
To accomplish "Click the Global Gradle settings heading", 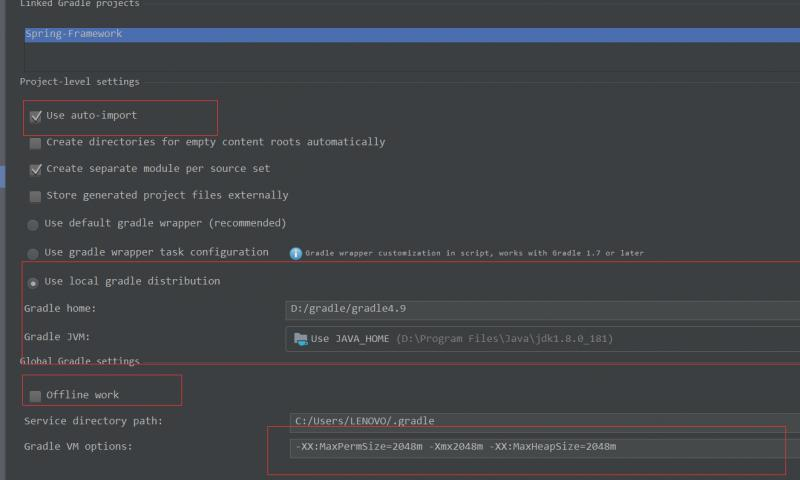I will (79, 361).
